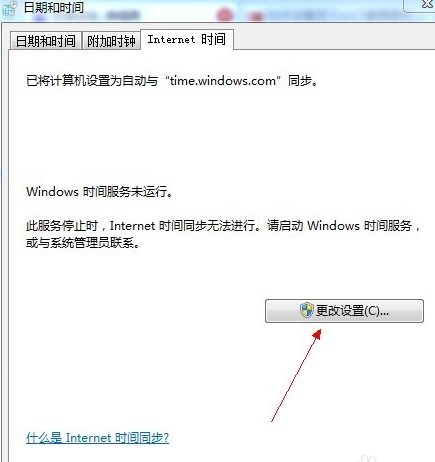Click the 或与系统管理员联系 text line

coord(83,243)
